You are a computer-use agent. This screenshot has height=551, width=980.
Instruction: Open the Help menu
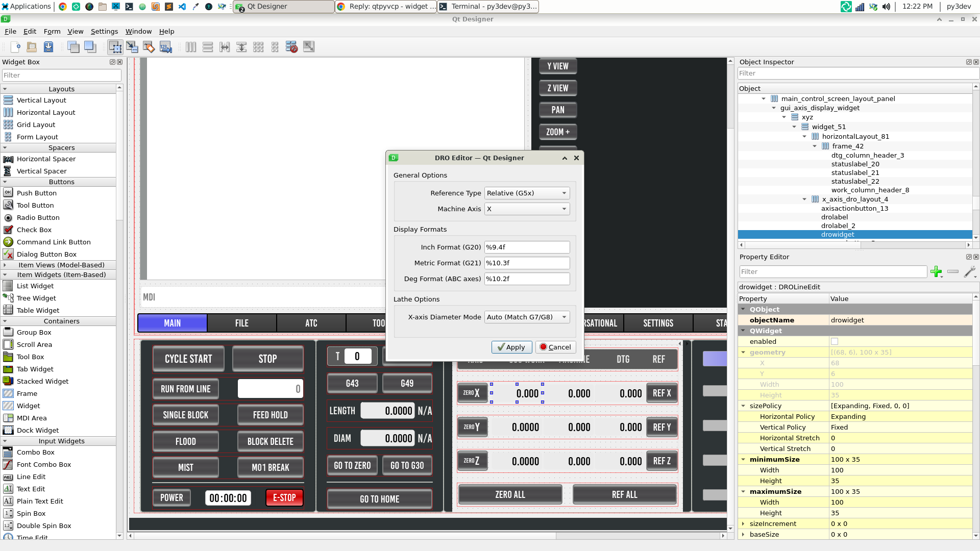point(166,32)
